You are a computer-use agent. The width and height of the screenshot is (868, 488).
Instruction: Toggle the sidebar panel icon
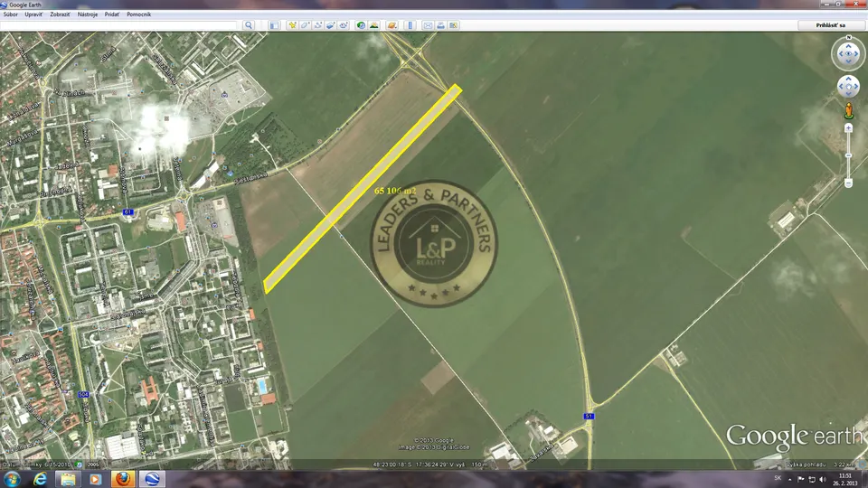pyautogui.click(x=274, y=25)
